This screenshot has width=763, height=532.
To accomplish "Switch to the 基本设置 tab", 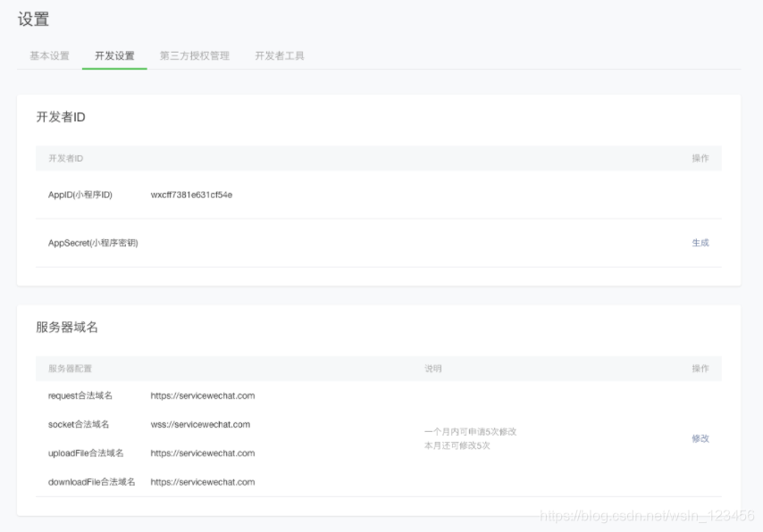I will (x=50, y=56).
